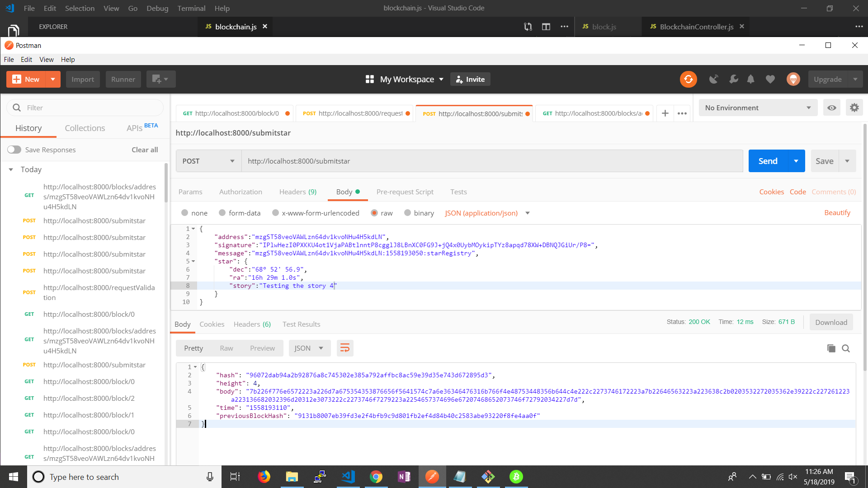Select the form-data radio button
Viewport: 868px width, 488px height.
tap(222, 213)
